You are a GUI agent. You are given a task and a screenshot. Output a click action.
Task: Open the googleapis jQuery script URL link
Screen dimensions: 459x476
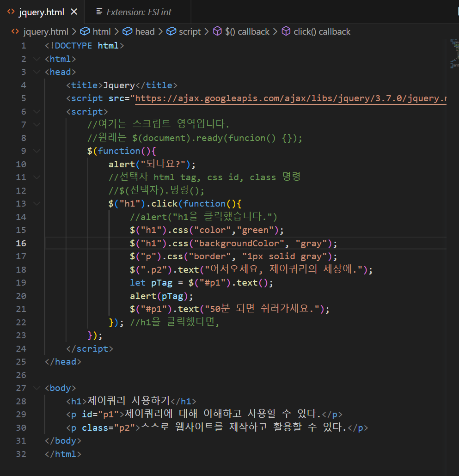coord(291,98)
